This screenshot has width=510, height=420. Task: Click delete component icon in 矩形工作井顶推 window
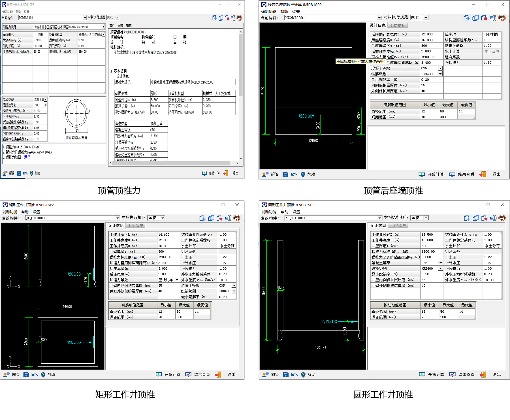(x=219, y=218)
